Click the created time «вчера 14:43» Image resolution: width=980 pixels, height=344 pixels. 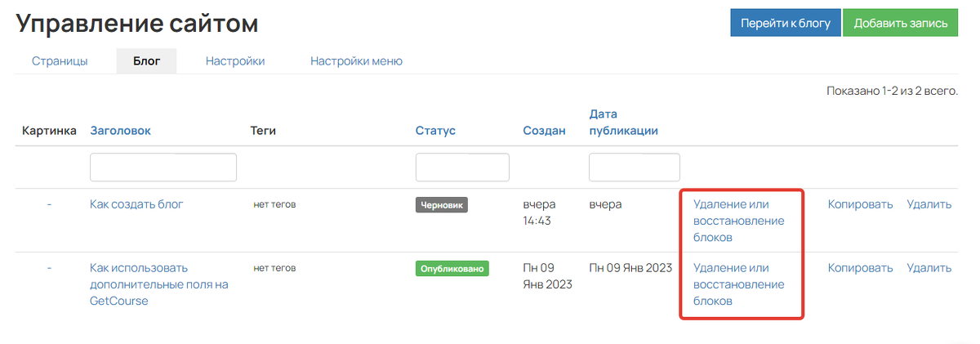point(540,212)
